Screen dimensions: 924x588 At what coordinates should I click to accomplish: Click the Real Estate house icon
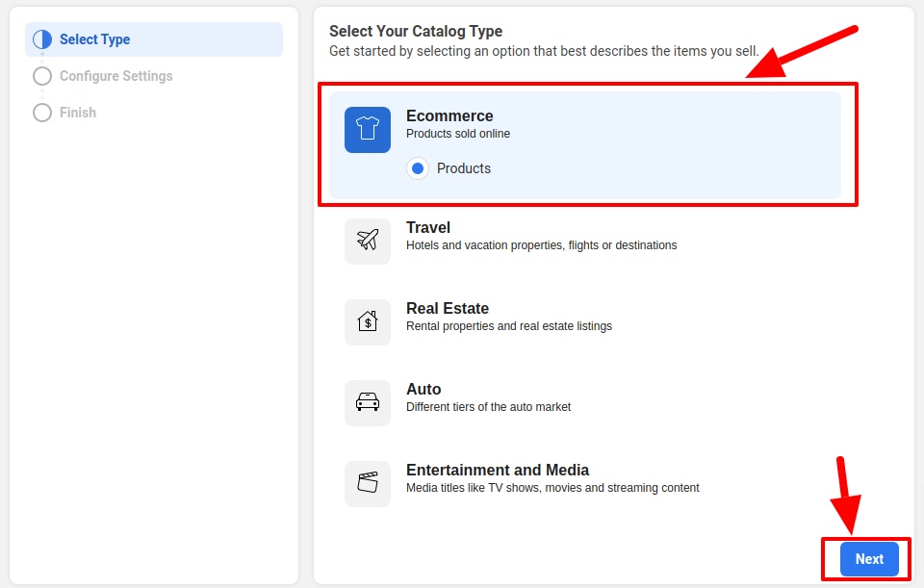click(x=368, y=321)
